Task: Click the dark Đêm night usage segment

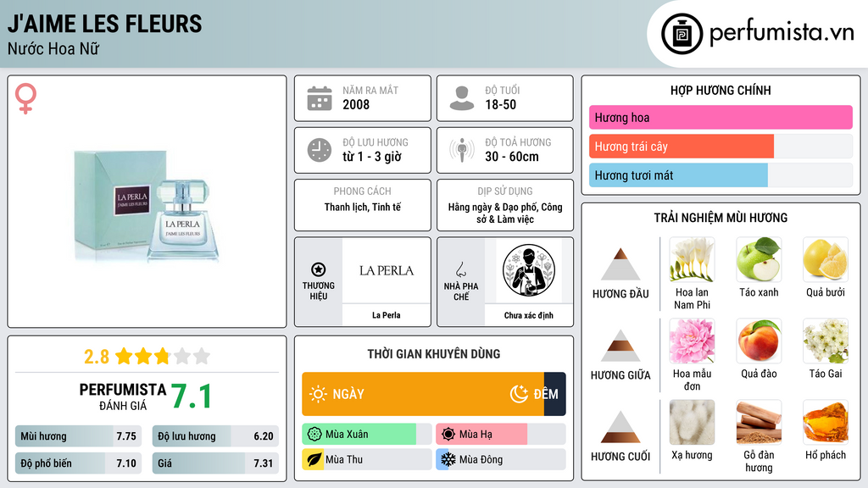Action: tap(554, 394)
